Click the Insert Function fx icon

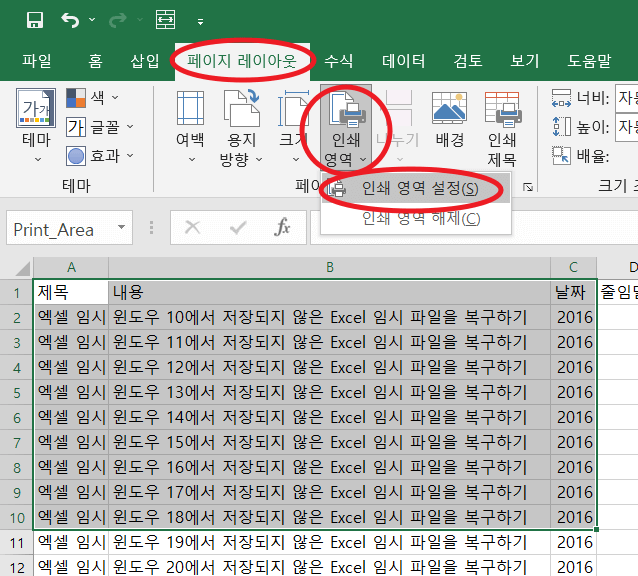point(282,227)
